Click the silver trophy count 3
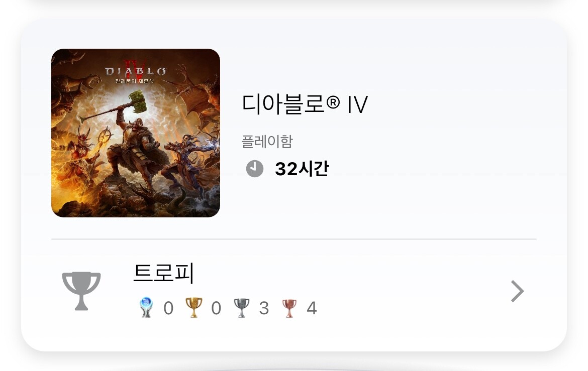The image size is (588, 371). [264, 308]
